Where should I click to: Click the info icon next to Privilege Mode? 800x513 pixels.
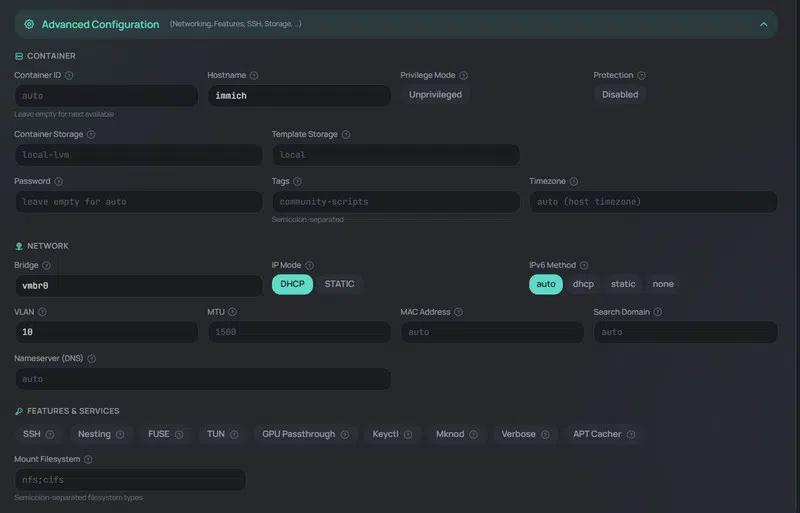[x=464, y=75]
